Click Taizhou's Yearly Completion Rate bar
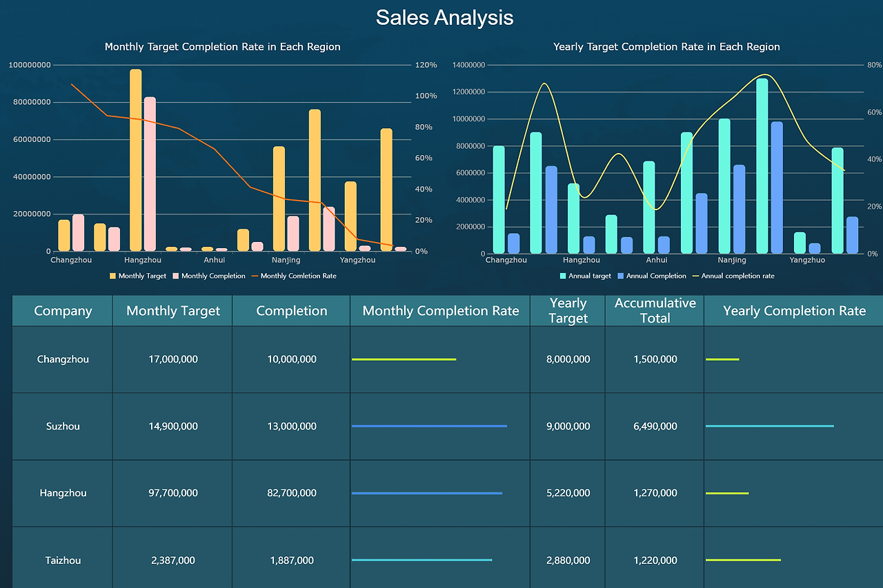The width and height of the screenshot is (883, 588). coord(743,560)
